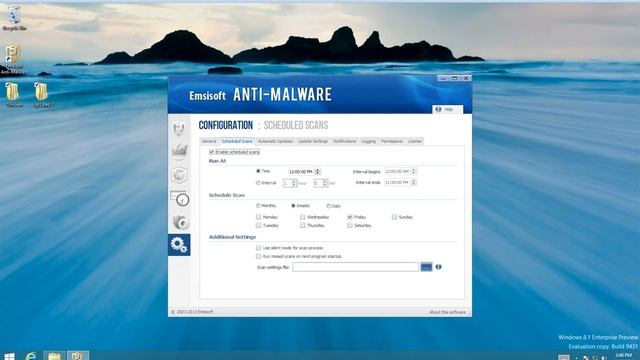Viewport: 640px width, 360px height.
Task: Choose Daily schedule option
Action: coord(329,206)
